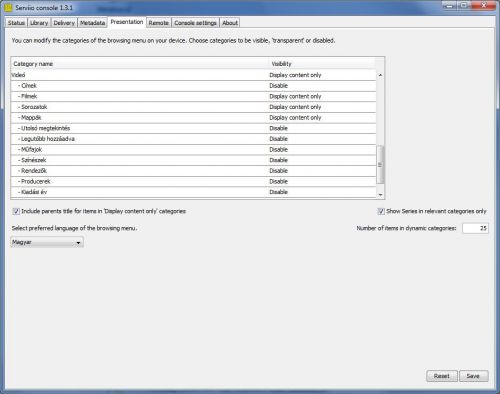
Task: Click the table scrollbar down arrow
Action: [380, 195]
